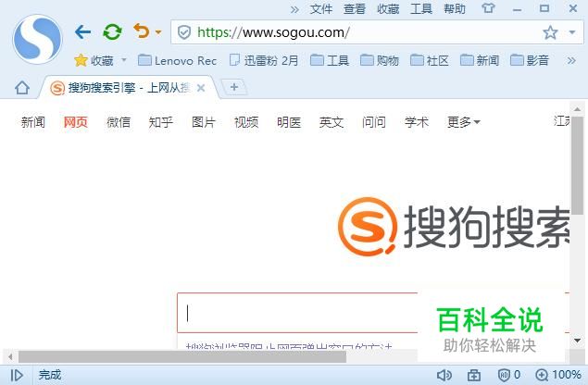Image resolution: width=588 pixels, height=385 pixels.
Task: Go to the home page icon
Action: pyautogui.click(x=22, y=88)
